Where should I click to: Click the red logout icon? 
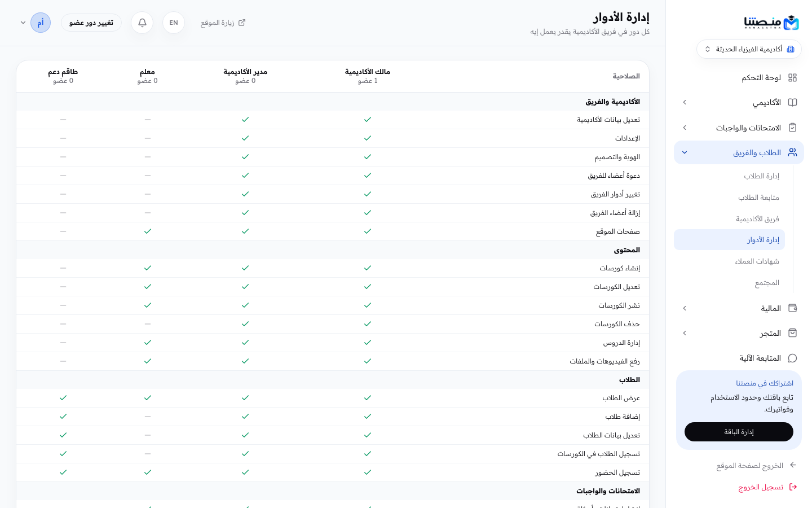793,487
